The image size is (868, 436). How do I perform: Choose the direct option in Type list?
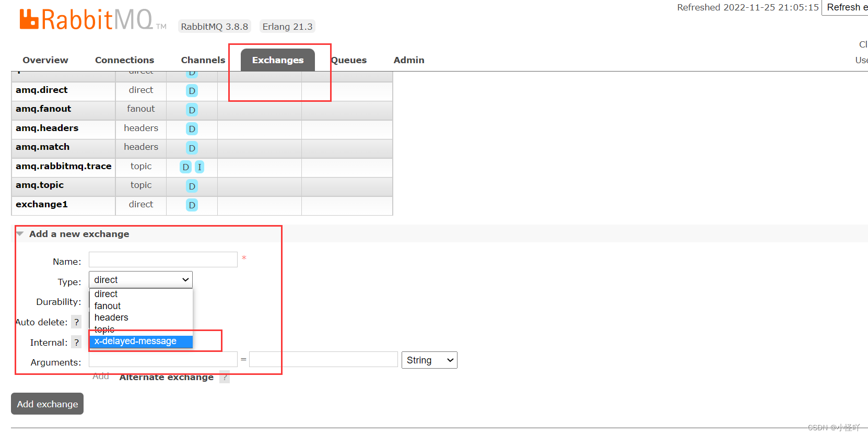[x=141, y=294]
